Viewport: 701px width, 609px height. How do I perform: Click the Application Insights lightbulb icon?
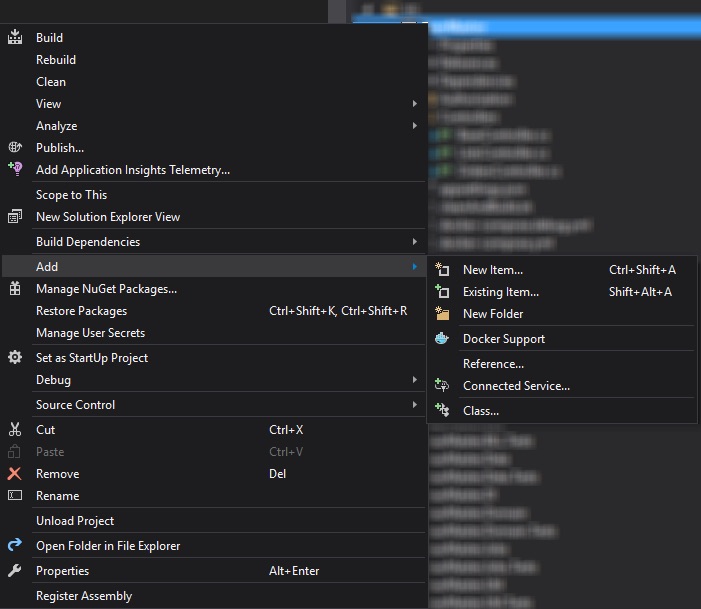click(15, 169)
